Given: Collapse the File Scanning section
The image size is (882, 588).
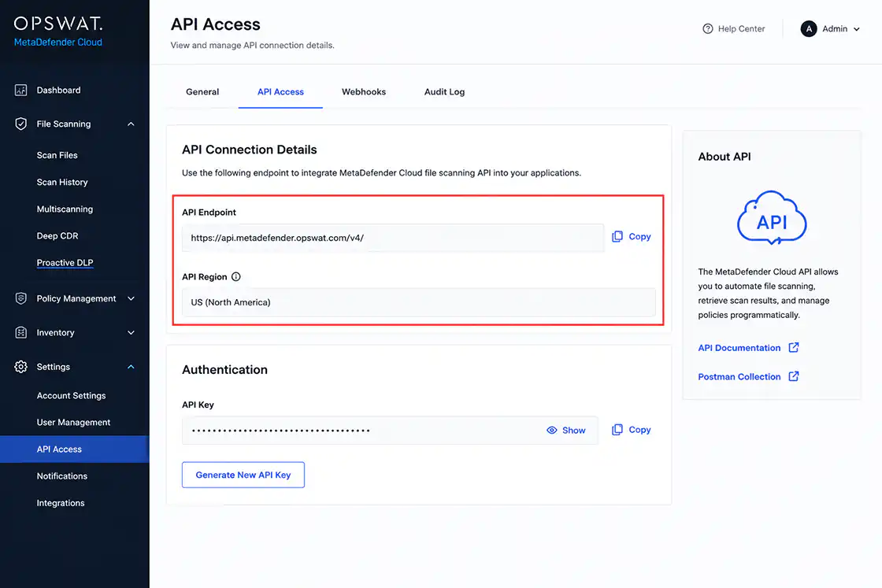Looking at the screenshot, I should (x=131, y=124).
